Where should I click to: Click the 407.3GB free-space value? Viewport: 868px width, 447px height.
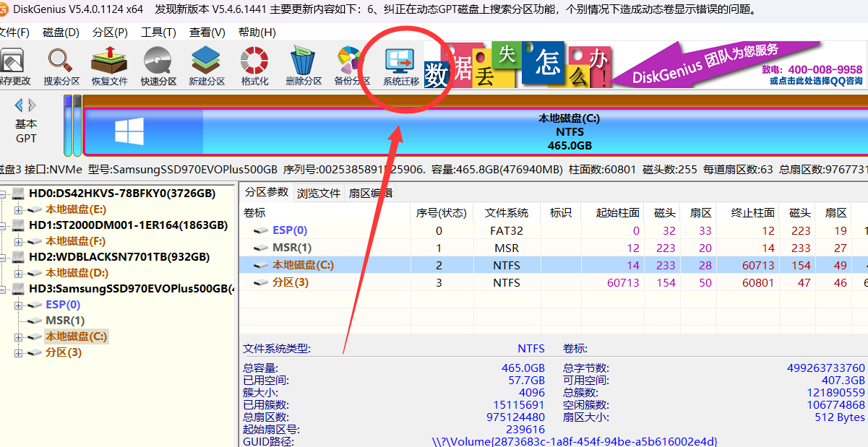tap(843, 381)
